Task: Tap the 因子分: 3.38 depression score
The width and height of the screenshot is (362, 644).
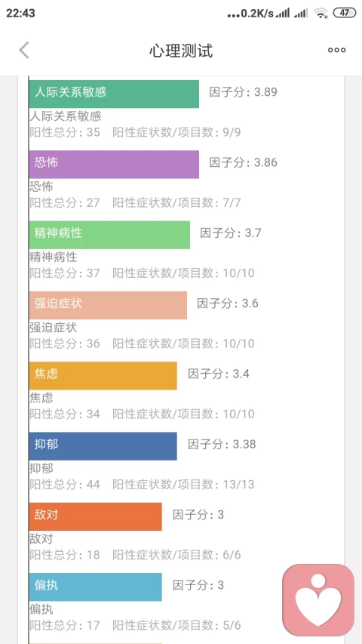Action: click(x=222, y=445)
